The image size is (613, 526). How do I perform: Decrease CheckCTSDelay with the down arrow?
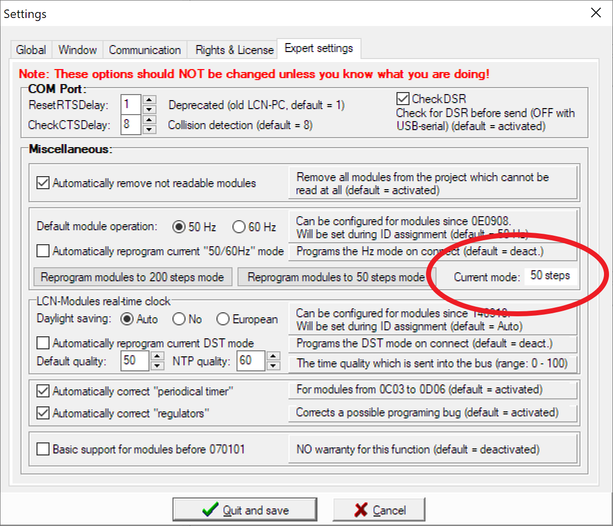click(149, 130)
